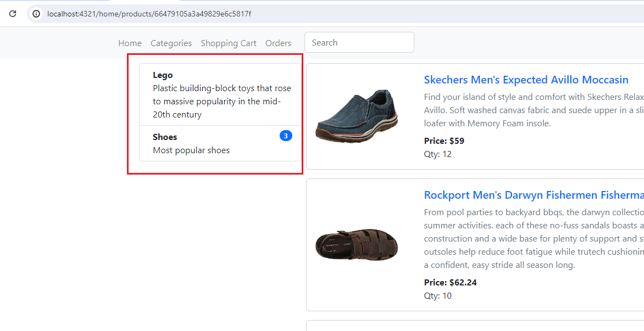The image size is (644, 331).
Task: Click the 'Plastic building-block toys' description
Action: pos(222,102)
